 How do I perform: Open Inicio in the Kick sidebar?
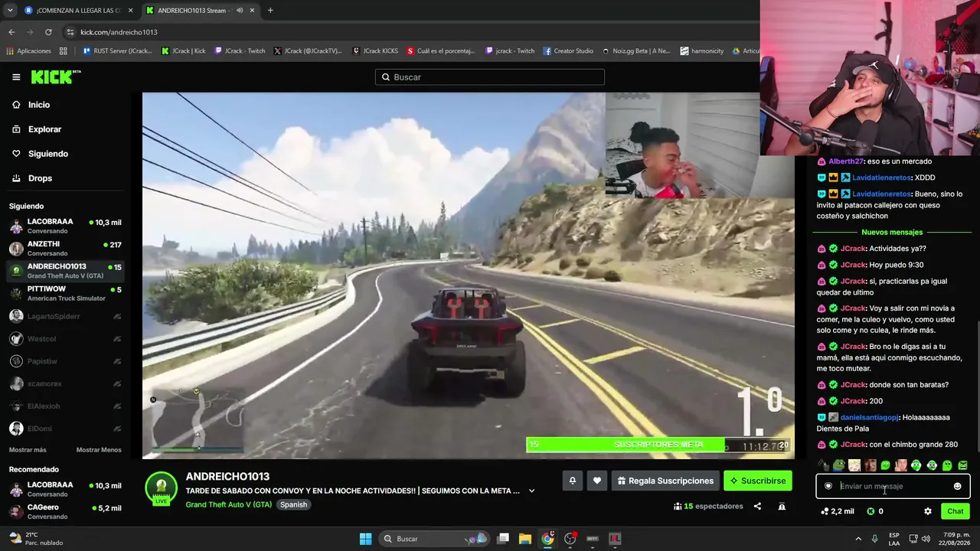click(39, 105)
